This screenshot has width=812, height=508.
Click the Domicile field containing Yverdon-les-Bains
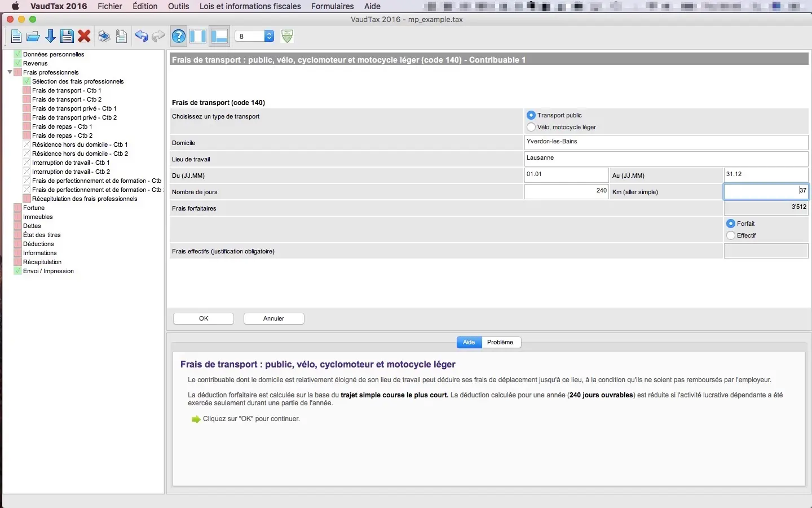pyautogui.click(x=667, y=142)
